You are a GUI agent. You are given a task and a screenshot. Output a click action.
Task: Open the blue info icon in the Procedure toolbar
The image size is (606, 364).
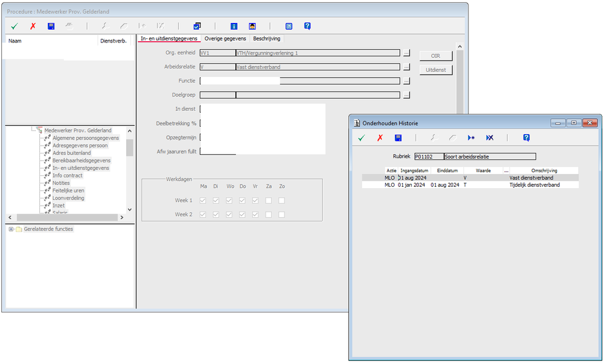coord(234,26)
